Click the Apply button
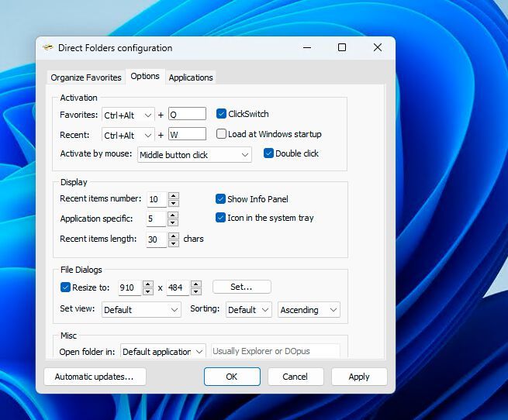The height and width of the screenshot is (420, 508). click(359, 377)
